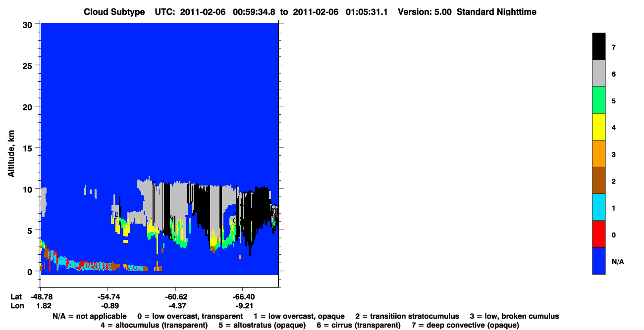The width and height of the screenshot is (644, 330).
Task: Click the y-axis tick label '25'
Action: pyautogui.click(x=29, y=65)
